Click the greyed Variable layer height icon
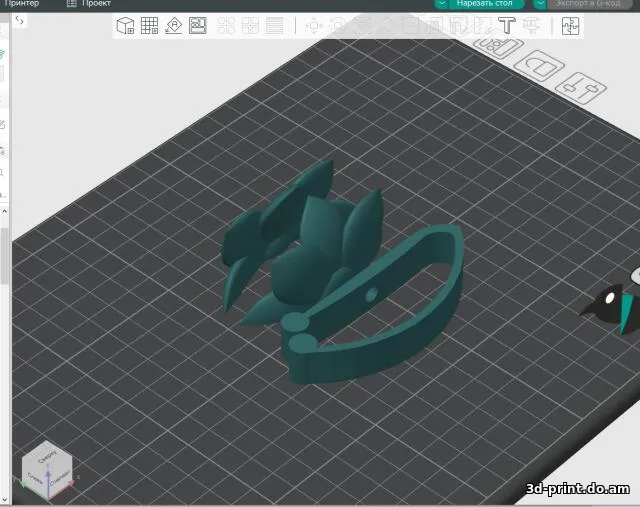640x507 pixels. (275, 26)
